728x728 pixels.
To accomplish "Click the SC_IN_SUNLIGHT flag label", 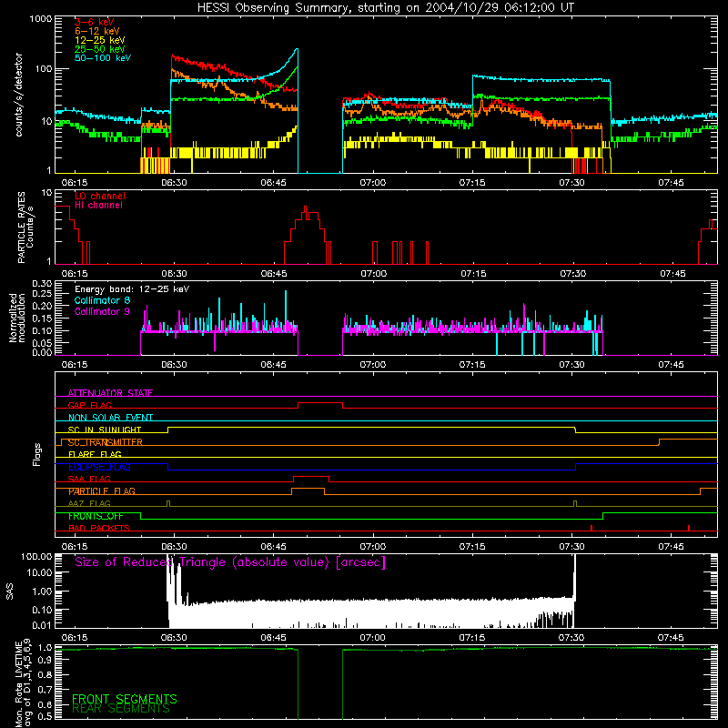I will pyautogui.click(x=105, y=430).
